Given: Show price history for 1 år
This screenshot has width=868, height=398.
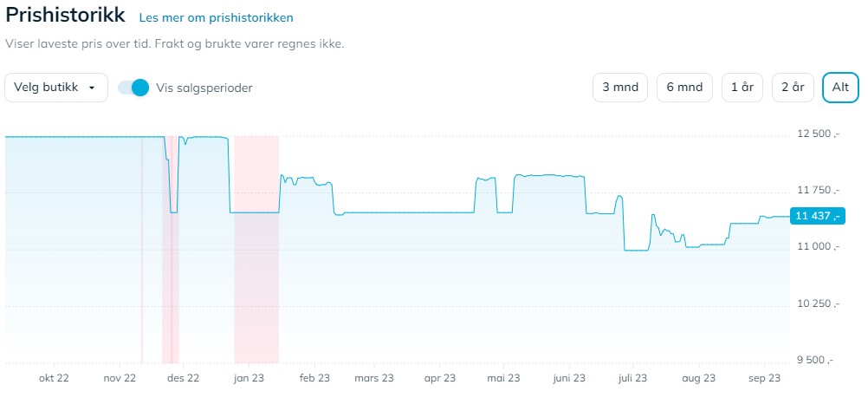Looking at the screenshot, I should [742, 88].
